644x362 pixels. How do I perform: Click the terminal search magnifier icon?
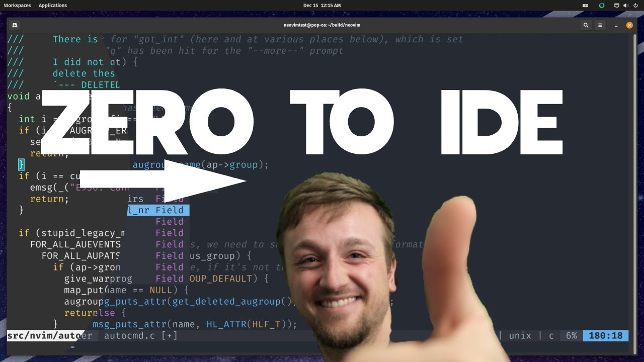pos(586,25)
